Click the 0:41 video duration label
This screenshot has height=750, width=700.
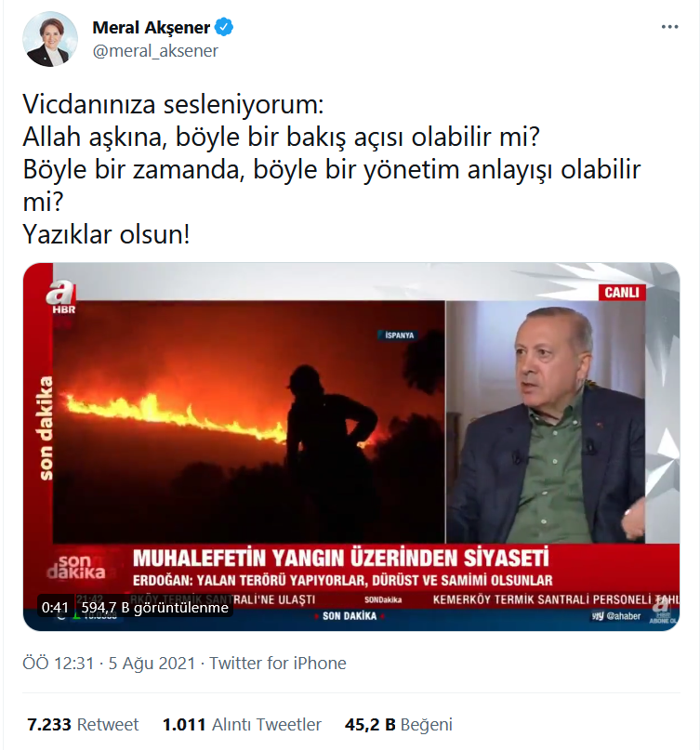pos(55,608)
